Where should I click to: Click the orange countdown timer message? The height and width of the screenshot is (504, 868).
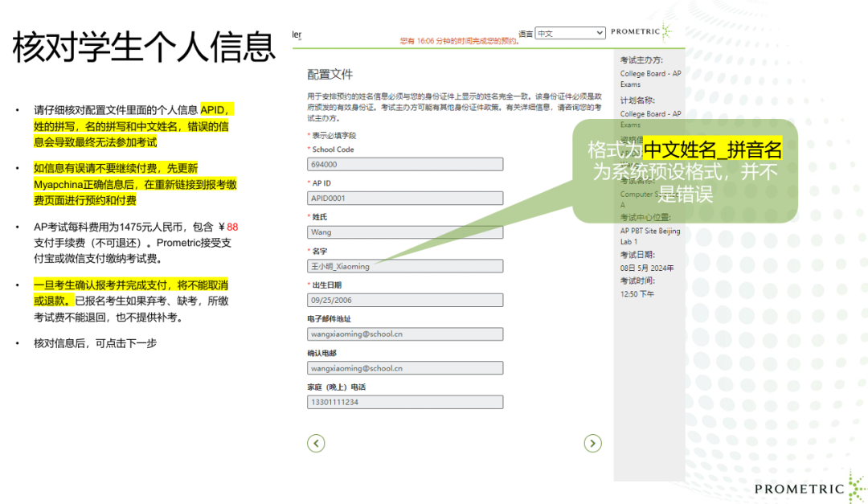tap(460, 40)
